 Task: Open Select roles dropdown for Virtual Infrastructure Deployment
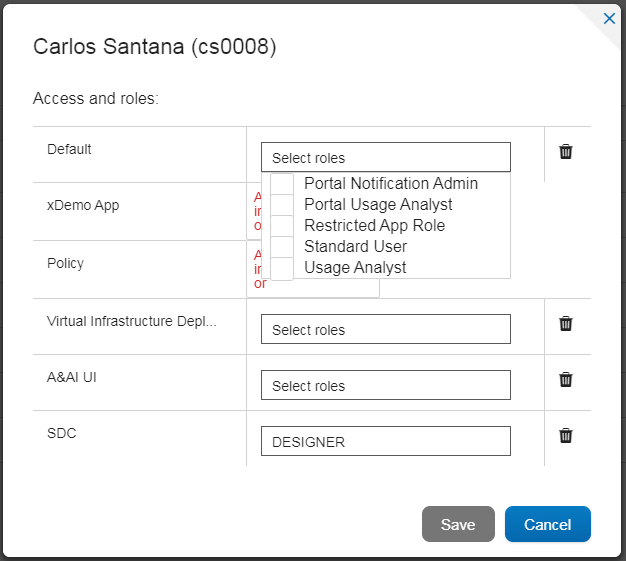pos(386,329)
